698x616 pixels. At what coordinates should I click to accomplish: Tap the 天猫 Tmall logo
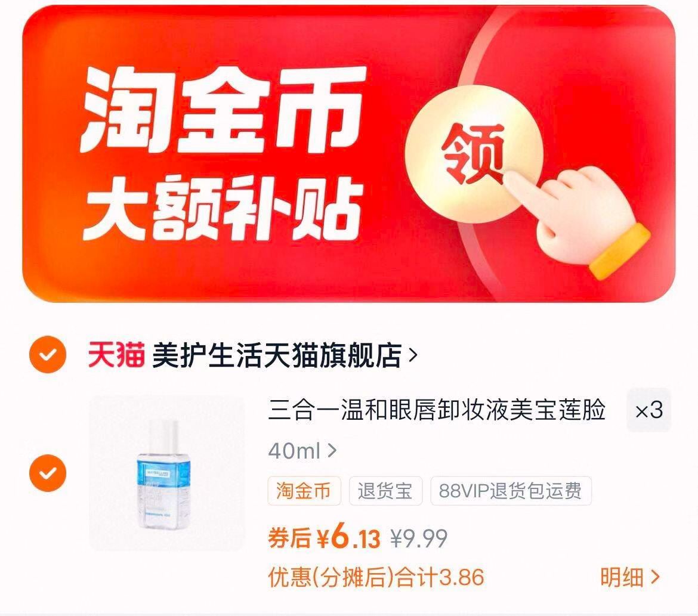pos(116,355)
